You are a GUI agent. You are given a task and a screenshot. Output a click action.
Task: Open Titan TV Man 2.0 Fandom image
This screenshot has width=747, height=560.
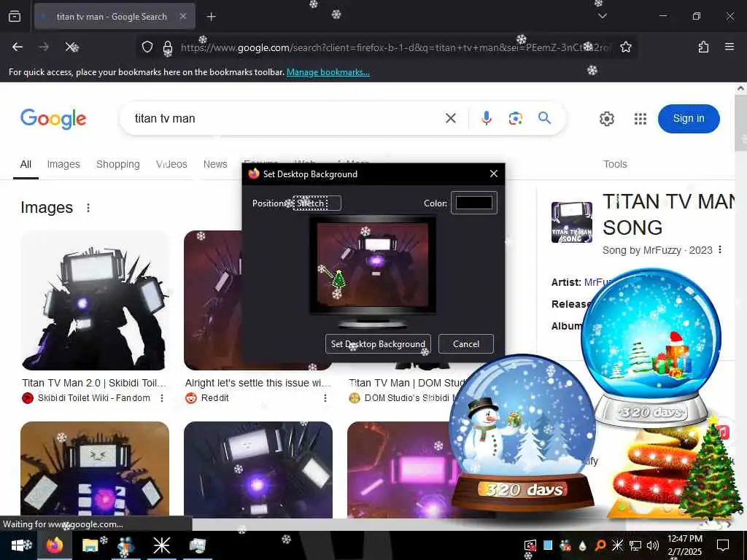click(95, 300)
